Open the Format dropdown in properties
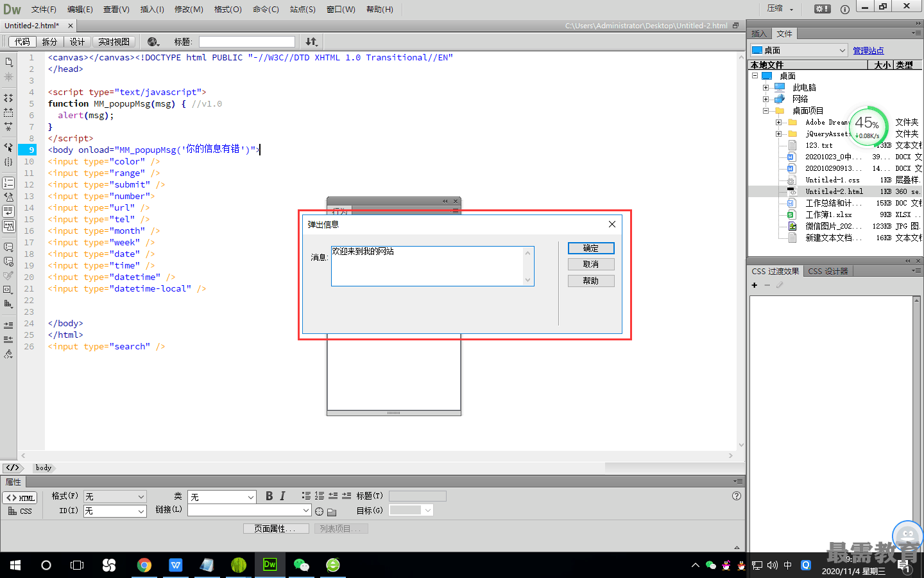 pos(115,496)
